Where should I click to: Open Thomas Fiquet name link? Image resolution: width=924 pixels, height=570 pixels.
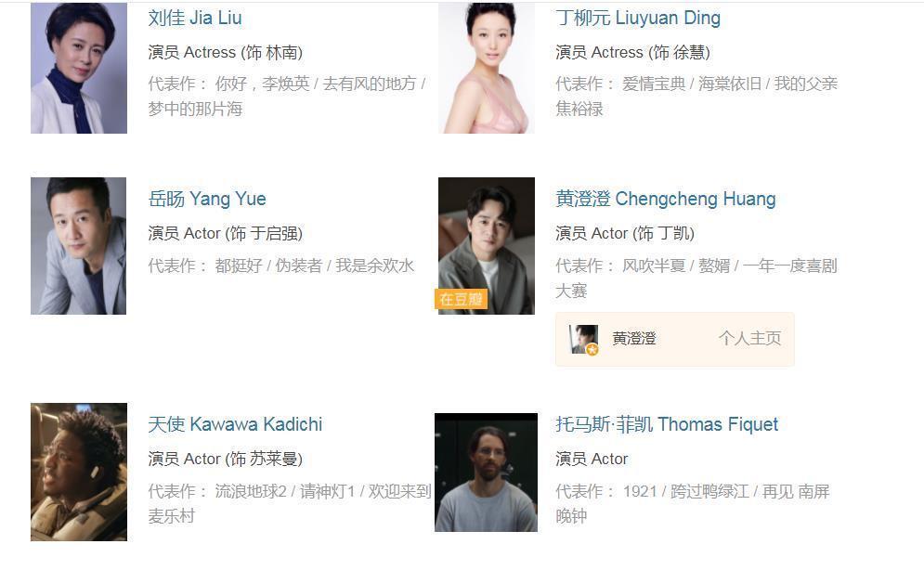click(x=667, y=424)
